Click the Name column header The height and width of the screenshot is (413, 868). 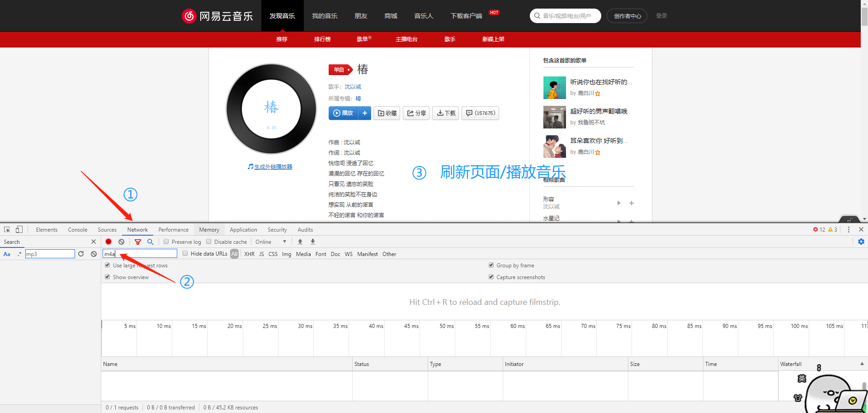[x=226, y=364]
